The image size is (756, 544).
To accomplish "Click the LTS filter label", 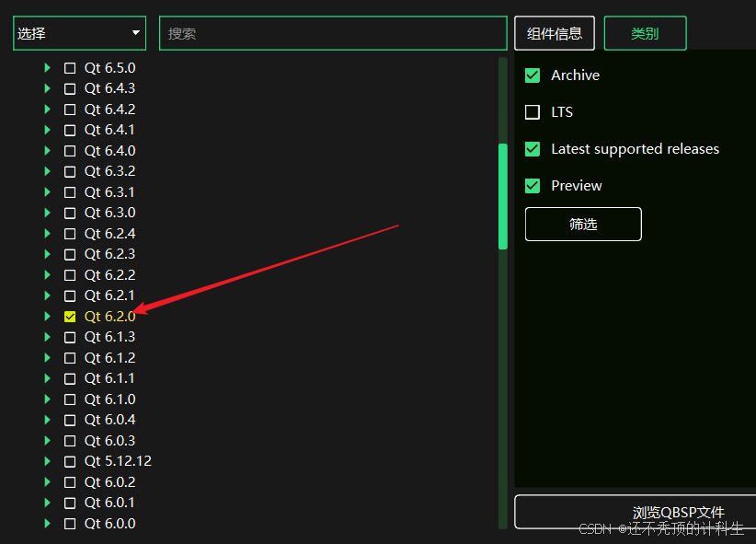I will tap(562, 112).
